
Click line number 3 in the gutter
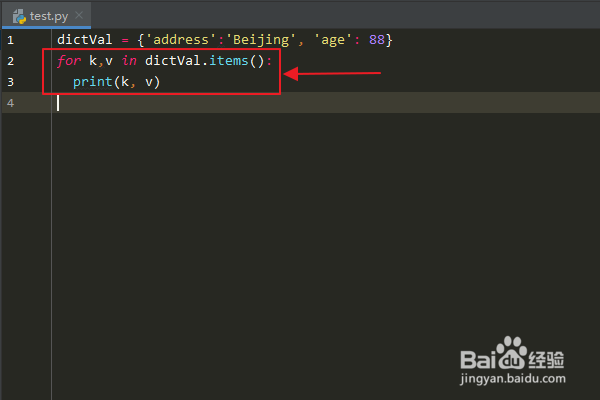pos(10,82)
